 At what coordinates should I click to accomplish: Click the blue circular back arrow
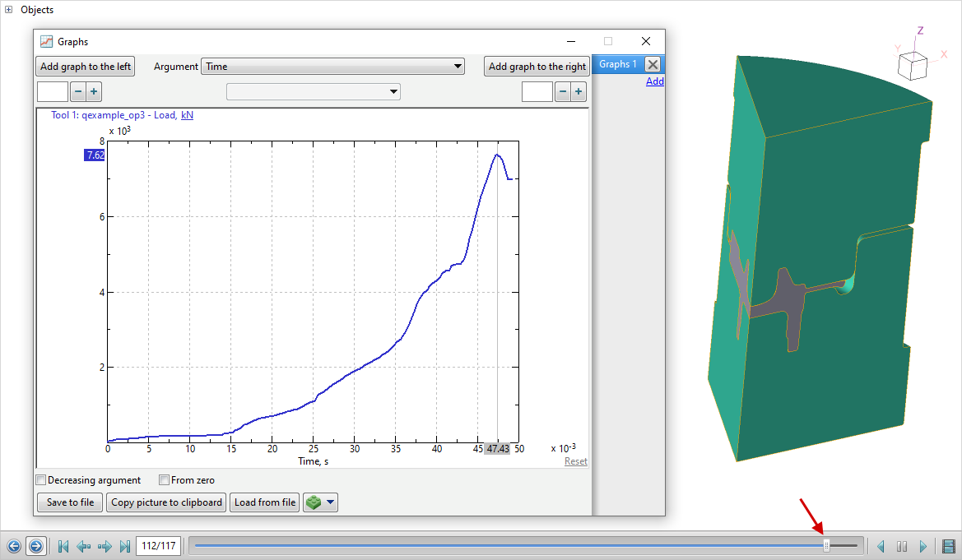coord(14,546)
